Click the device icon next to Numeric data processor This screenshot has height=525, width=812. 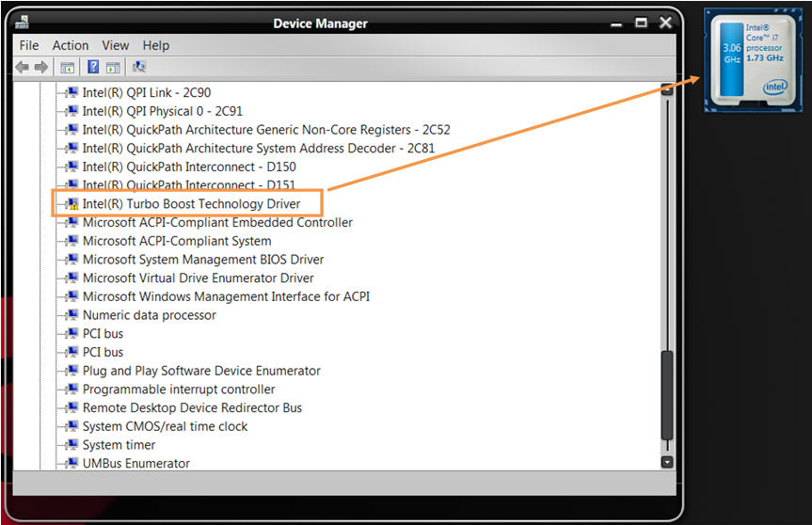click(73, 315)
